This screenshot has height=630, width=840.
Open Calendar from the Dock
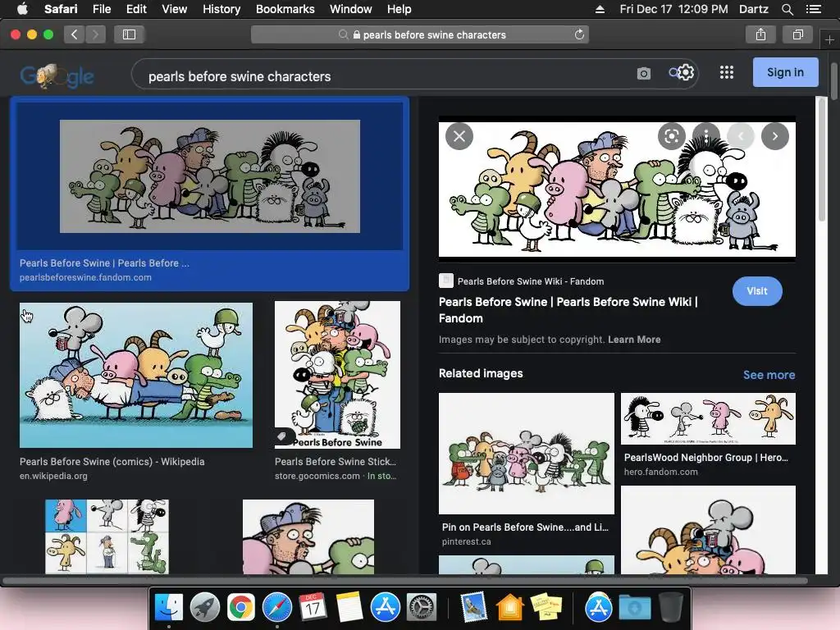point(313,608)
